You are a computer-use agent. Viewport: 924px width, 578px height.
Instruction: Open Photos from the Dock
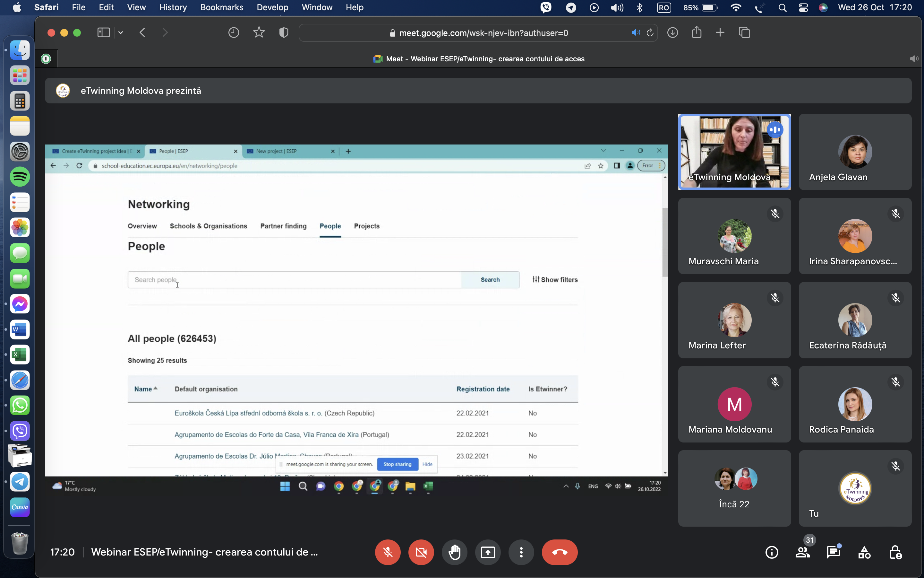[20, 228]
